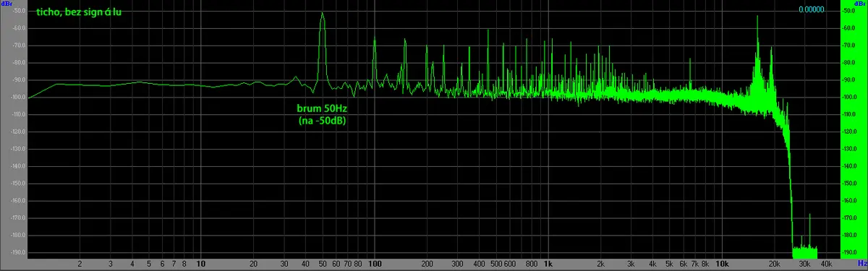Click the 3k tick label on frequency axis
The width and height of the screenshot is (868, 271).
[631, 264]
